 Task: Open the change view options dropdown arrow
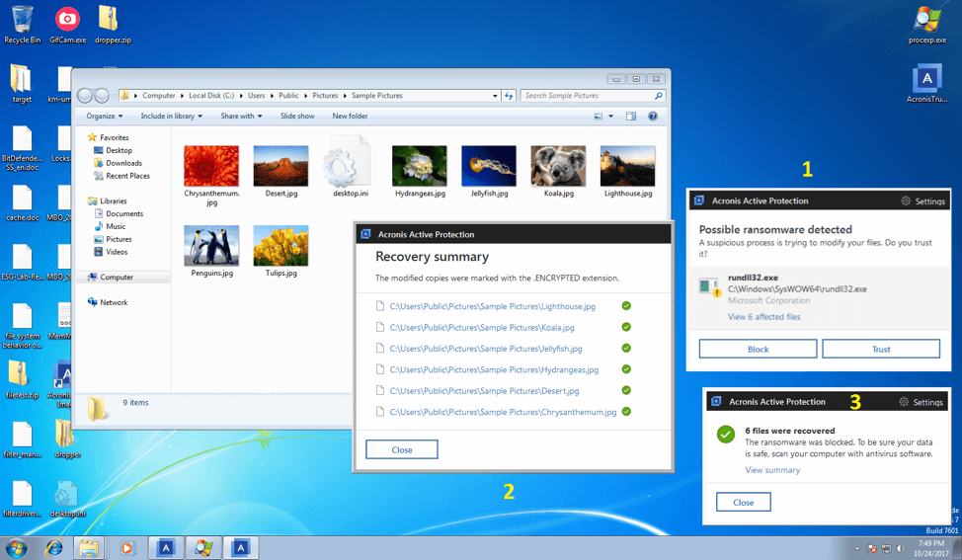pyautogui.click(x=611, y=116)
